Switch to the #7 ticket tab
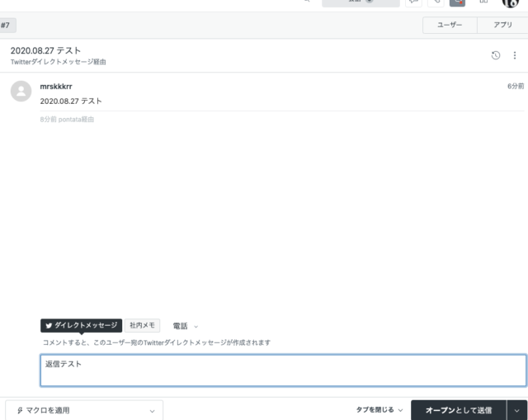This screenshot has height=420, width=528. (x=6, y=26)
